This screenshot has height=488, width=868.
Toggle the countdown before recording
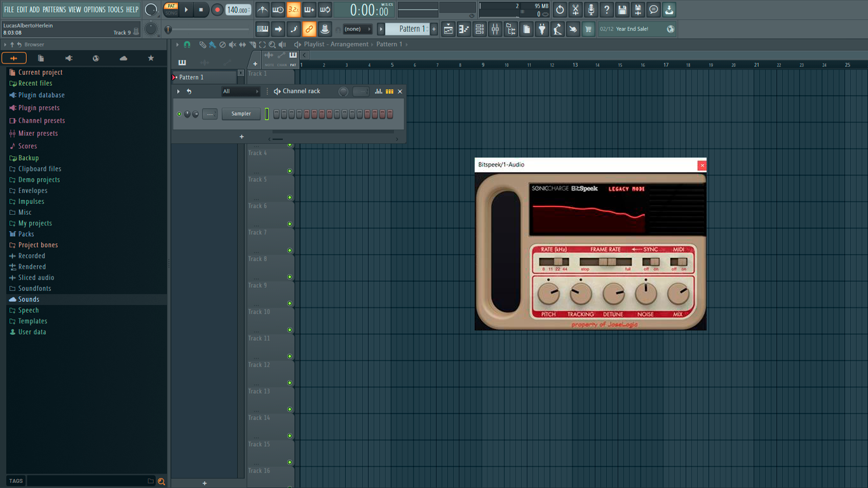pos(294,10)
